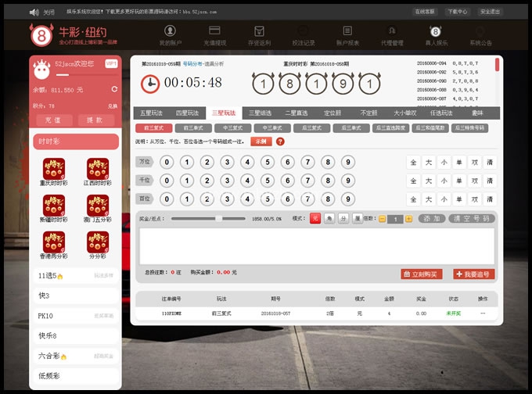
Task: Choose 角 betting mode
Action: [329, 218]
